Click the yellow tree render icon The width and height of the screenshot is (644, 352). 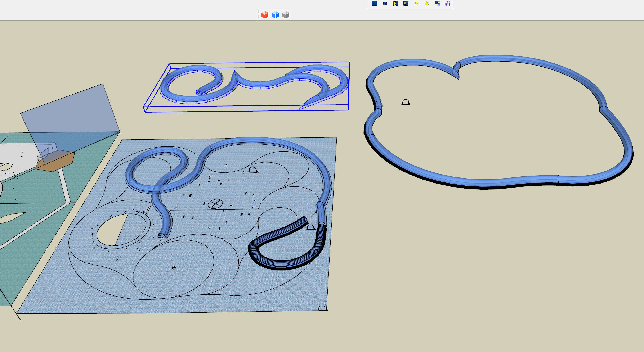(406, 3)
